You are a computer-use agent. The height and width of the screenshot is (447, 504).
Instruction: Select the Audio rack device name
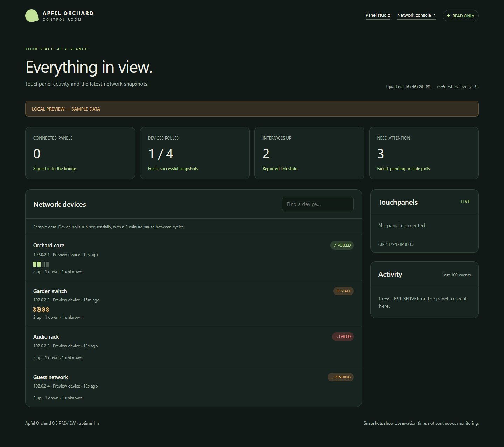tap(46, 337)
